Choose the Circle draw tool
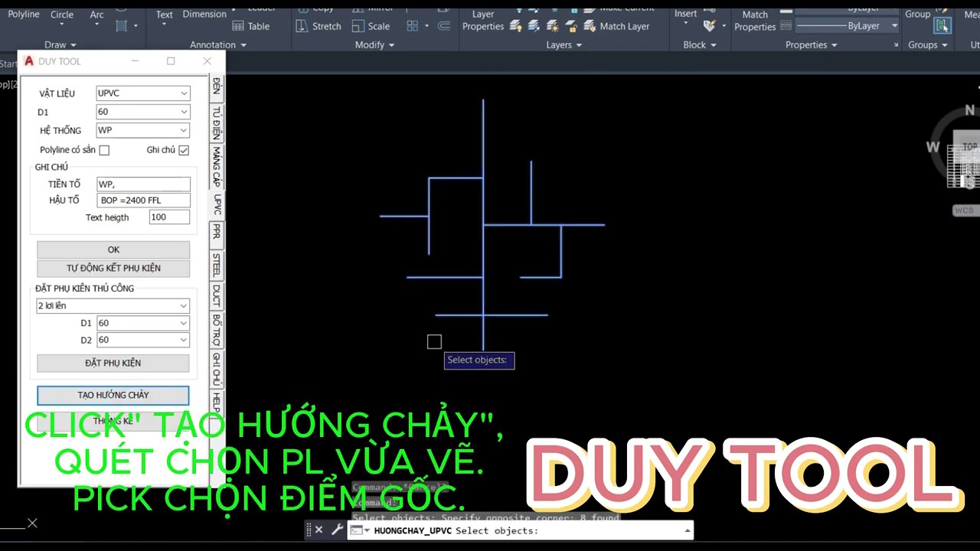 [x=62, y=15]
